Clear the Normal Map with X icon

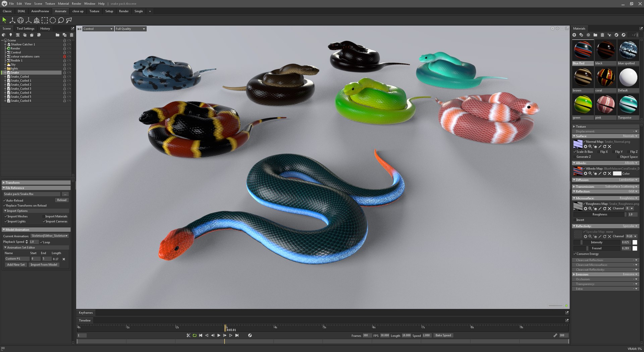(609, 146)
